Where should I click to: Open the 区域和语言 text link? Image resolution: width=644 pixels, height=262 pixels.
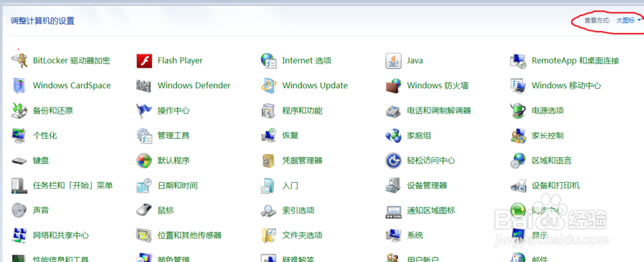(552, 160)
